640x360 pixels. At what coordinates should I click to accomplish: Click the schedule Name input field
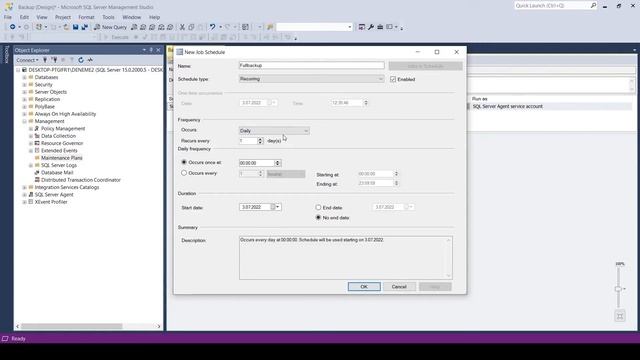click(311, 65)
